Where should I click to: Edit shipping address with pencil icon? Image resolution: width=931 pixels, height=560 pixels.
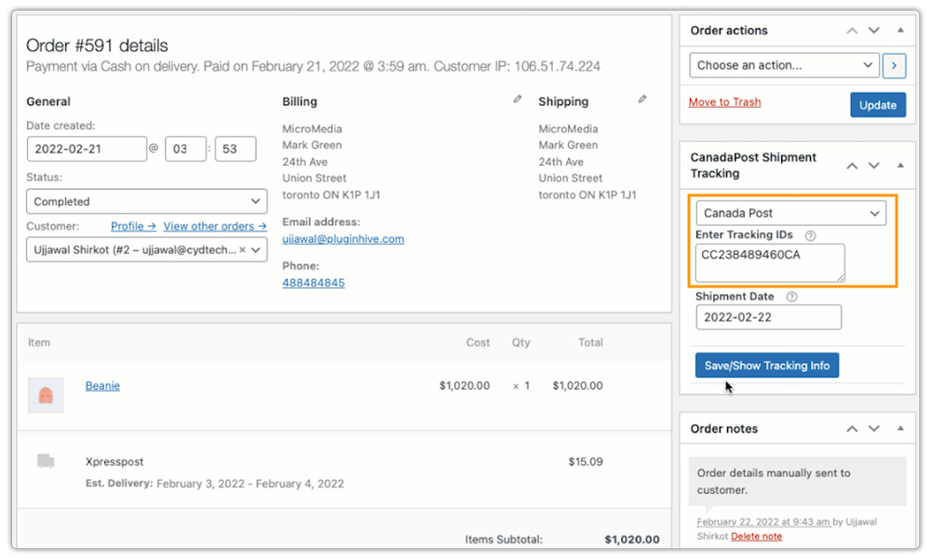[x=642, y=99]
